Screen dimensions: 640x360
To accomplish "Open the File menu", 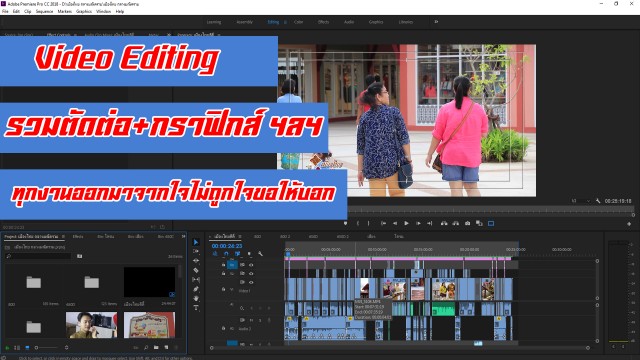I will pyautogui.click(x=5, y=11).
